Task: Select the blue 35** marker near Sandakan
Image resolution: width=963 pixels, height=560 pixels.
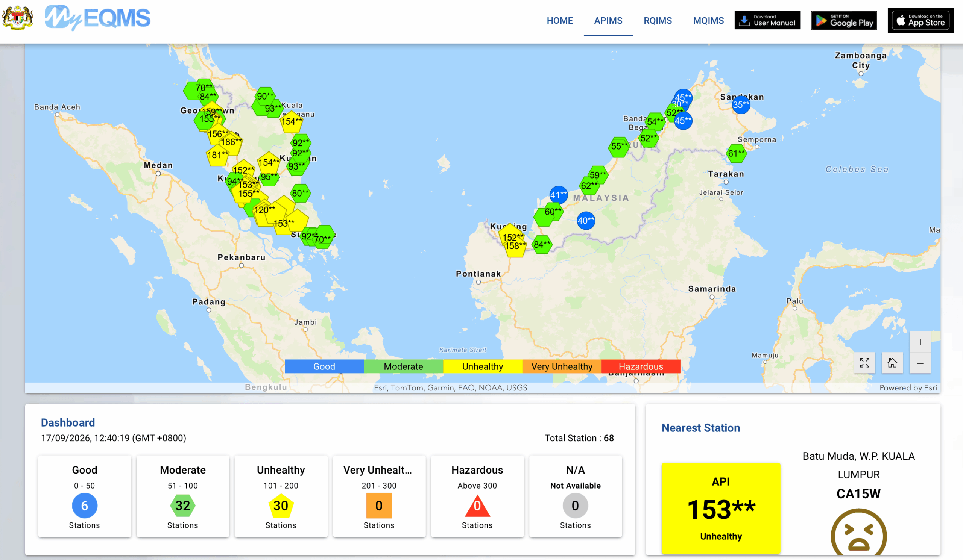Action: [x=741, y=105]
